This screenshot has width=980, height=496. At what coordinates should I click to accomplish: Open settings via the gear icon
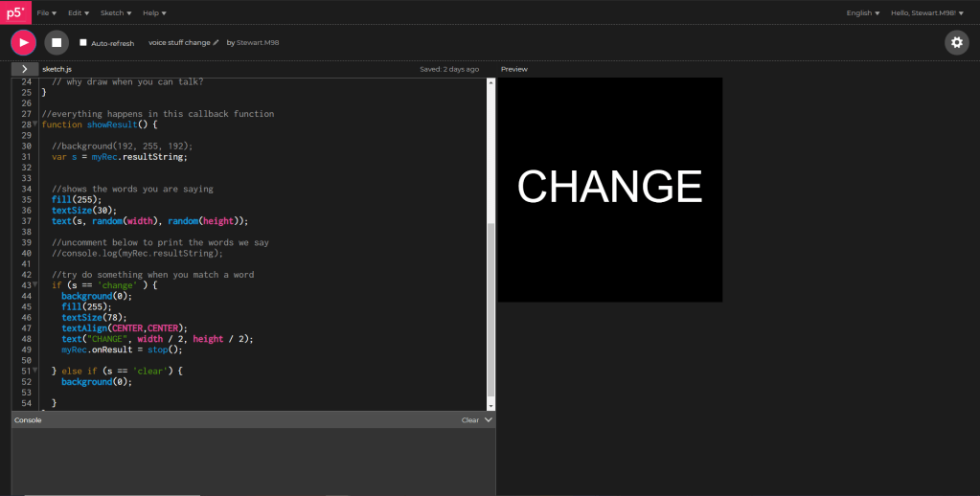(956, 42)
